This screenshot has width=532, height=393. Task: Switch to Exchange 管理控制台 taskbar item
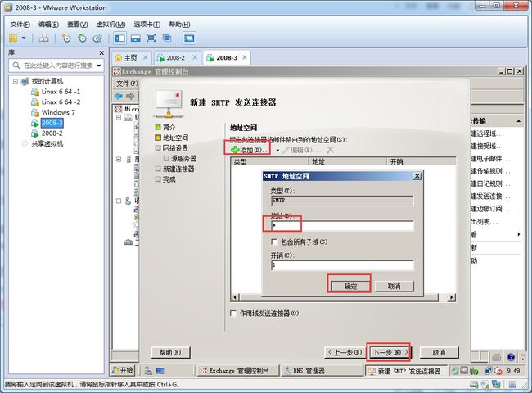point(237,371)
